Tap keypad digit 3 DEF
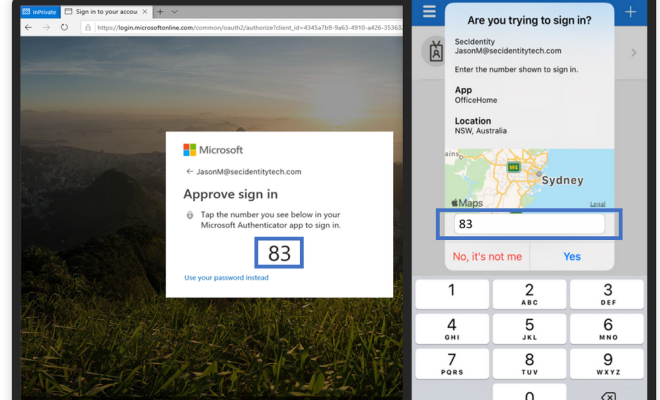This screenshot has width=660, height=400. 607,294
